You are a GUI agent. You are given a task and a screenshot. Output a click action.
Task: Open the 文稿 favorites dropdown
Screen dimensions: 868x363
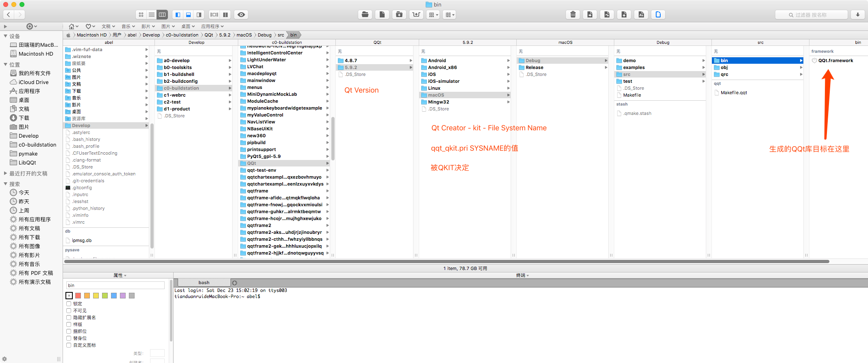click(108, 26)
